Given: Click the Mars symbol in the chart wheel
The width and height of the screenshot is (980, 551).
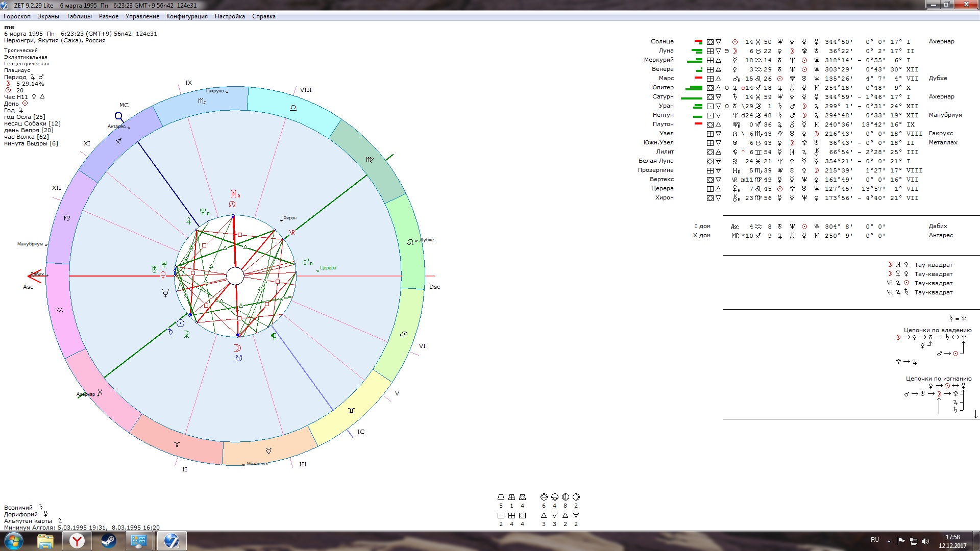Looking at the screenshot, I should click(x=306, y=262).
